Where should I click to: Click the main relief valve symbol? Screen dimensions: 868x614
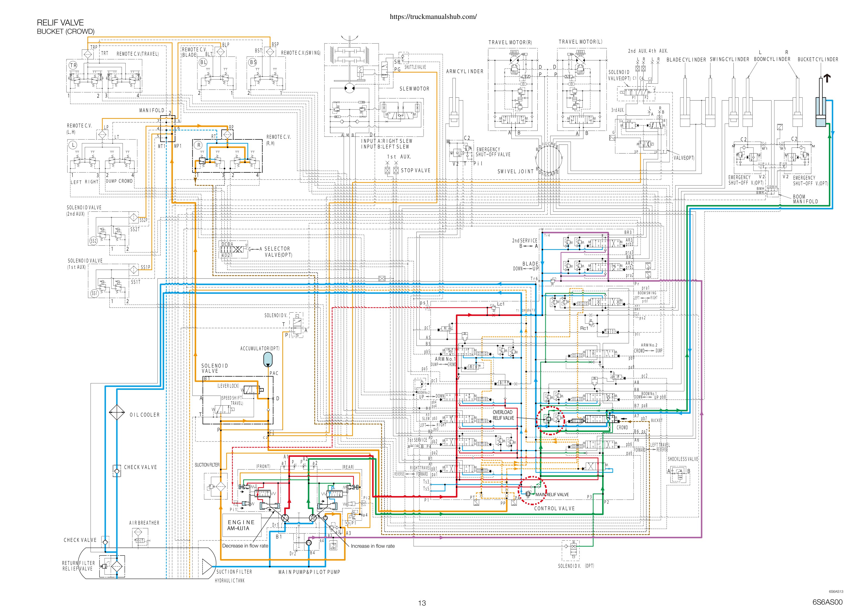point(528,494)
